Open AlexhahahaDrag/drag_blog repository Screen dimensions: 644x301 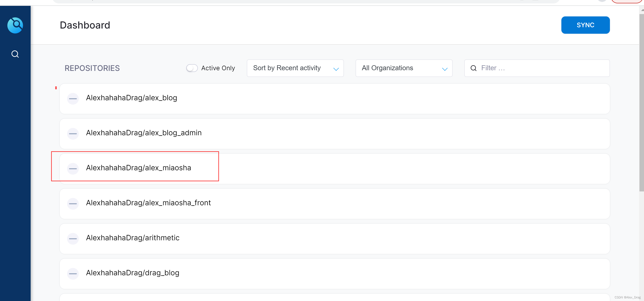point(334,274)
